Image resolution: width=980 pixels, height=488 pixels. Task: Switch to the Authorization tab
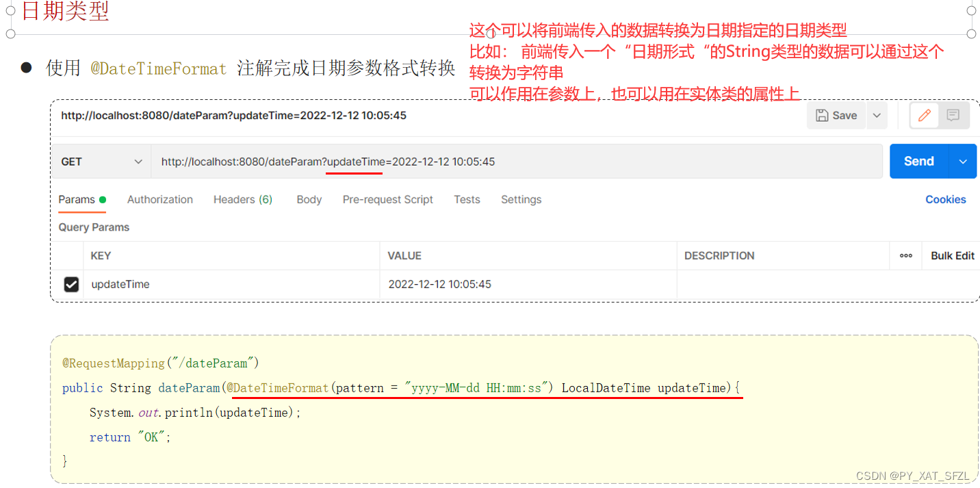pos(160,200)
